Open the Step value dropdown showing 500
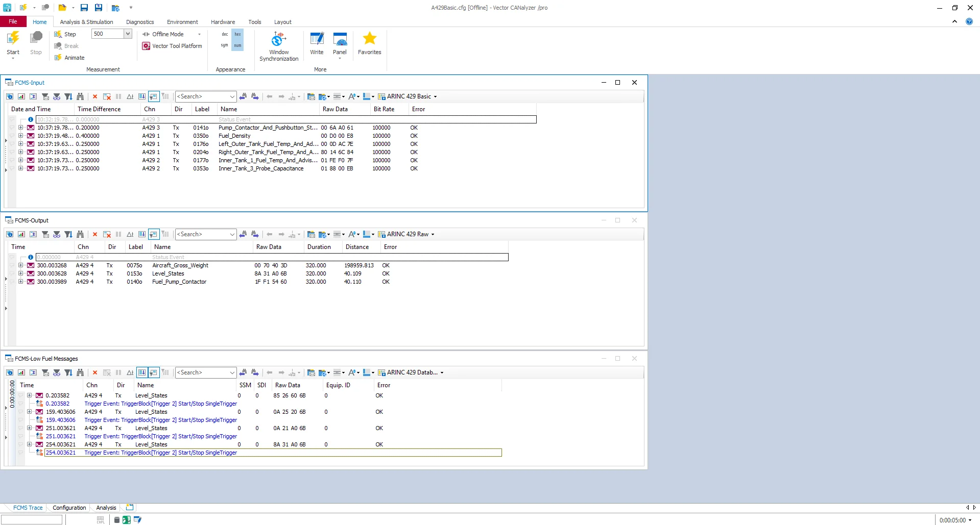 (127, 34)
